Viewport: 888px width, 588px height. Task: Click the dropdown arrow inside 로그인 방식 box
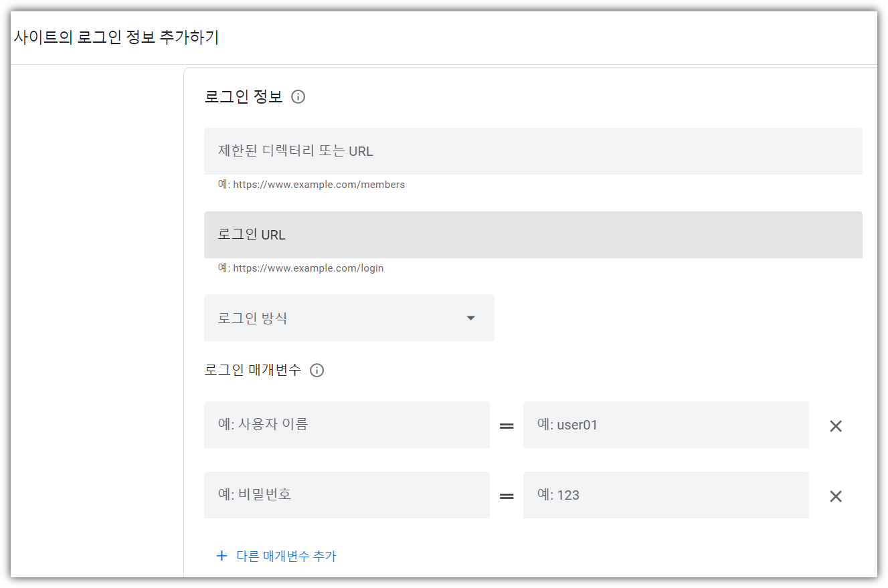(470, 318)
